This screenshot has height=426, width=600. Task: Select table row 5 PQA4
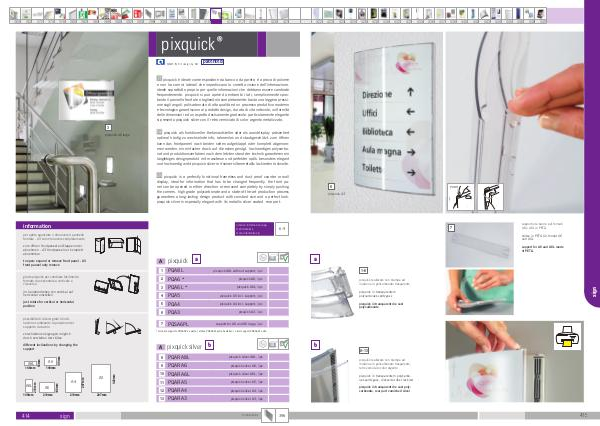tap(222, 304)
